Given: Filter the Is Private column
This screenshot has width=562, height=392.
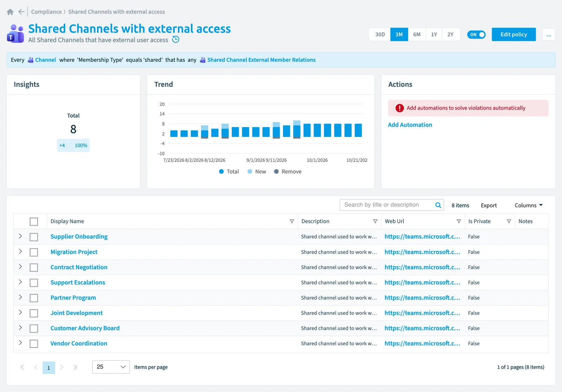Looking at the screenshot, I should (x=509, y=221).
